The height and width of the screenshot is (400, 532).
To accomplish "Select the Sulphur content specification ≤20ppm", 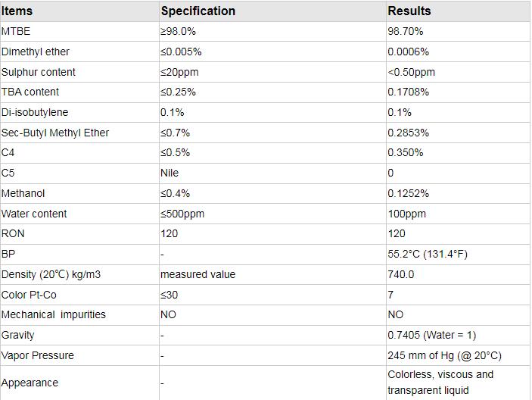I will (182, 72).
